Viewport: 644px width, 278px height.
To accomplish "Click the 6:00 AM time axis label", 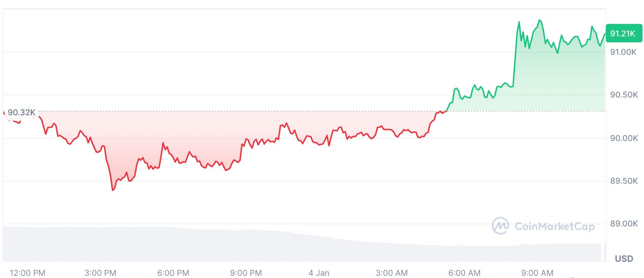I will point(465,273).
